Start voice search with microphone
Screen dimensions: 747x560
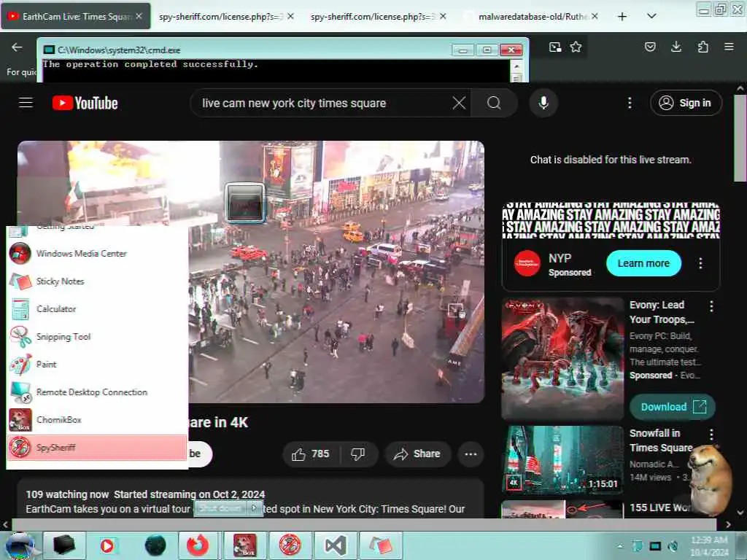(x=543, y=103)
